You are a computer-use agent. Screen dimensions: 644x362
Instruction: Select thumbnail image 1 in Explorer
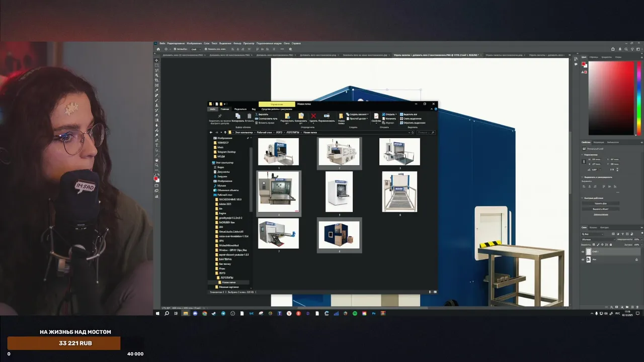pyautogui.click(x=278, y=152)
